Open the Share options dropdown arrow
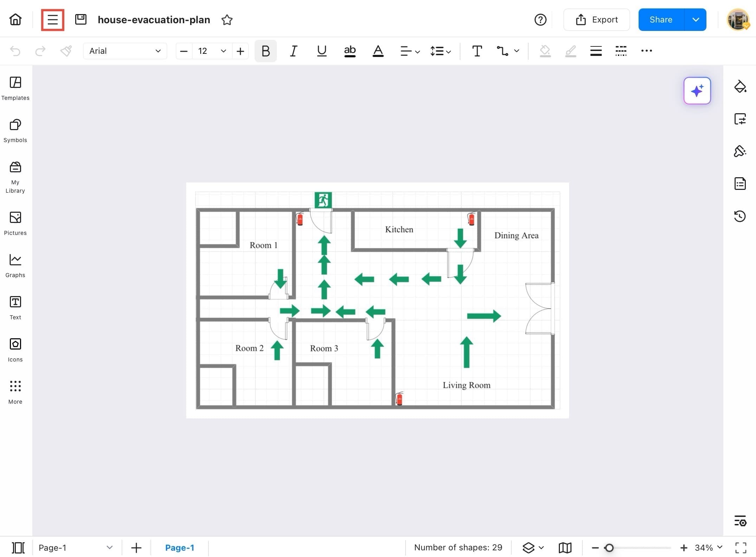Screen dimensions: 756x557 695,20
